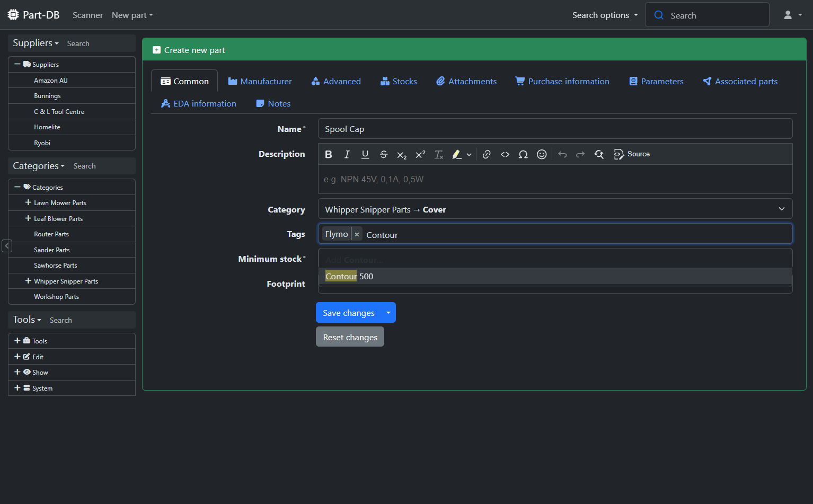Select the Contour 500 tag suggestion
Viewport: 813px width, 504px height.
555,276
